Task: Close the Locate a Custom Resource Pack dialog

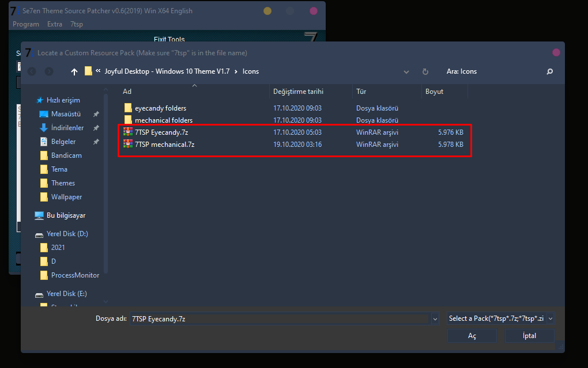Action: [x=556, y=52]
